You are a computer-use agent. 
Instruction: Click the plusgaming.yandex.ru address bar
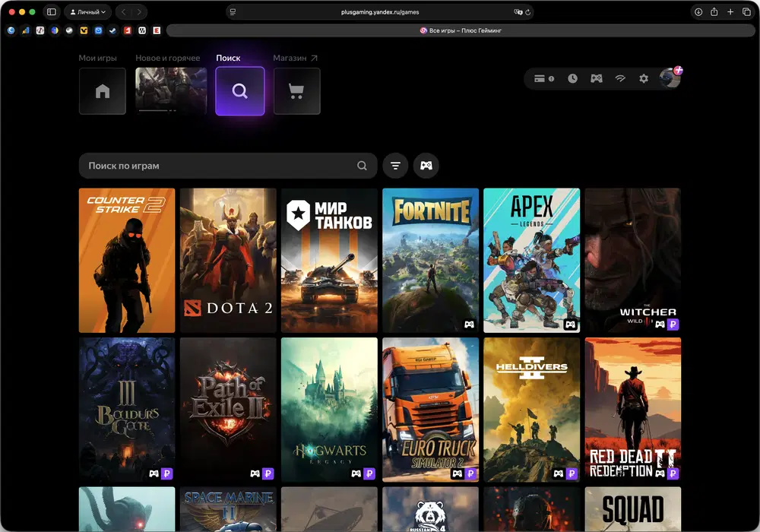pos(380,11)
